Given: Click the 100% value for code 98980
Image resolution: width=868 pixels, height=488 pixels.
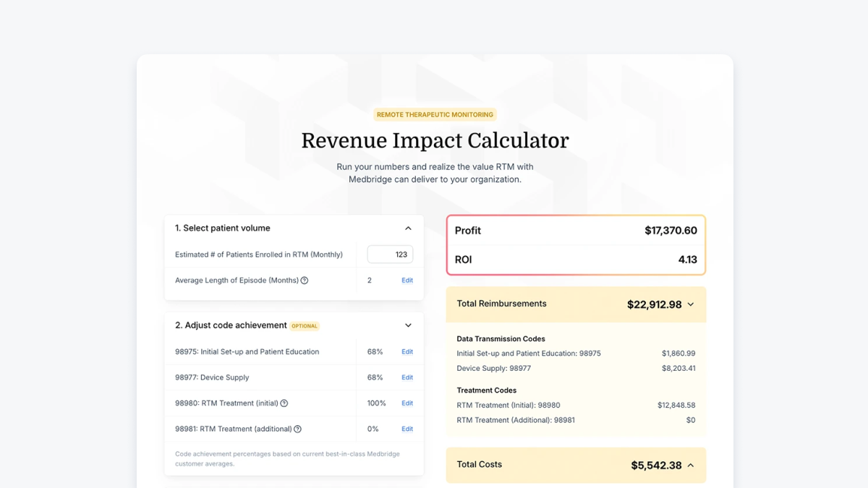Looking at the screenshot, I should point(377,403).
